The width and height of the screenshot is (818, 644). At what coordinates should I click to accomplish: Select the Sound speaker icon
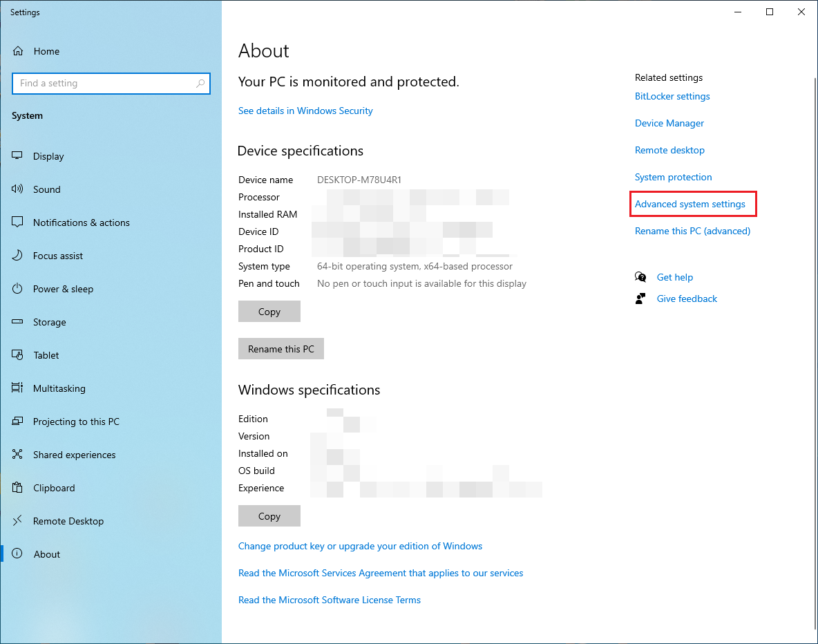[18, 189]
